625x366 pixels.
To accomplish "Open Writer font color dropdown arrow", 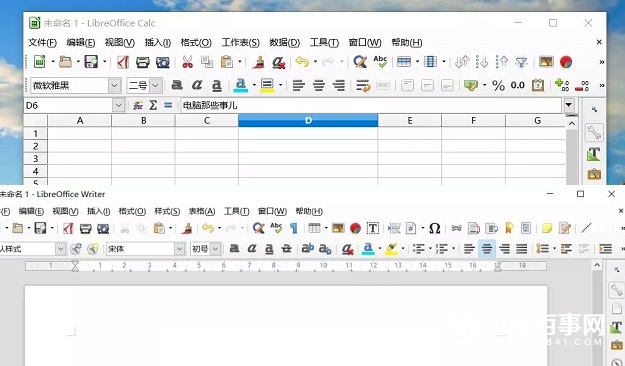I will [x=379, y=249].
